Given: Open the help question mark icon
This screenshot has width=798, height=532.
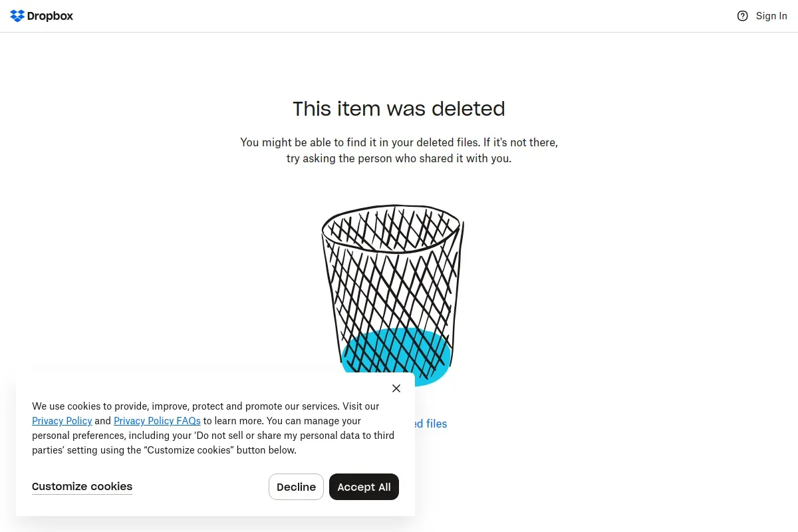Looking at the screenshot, I should point(743,16).
